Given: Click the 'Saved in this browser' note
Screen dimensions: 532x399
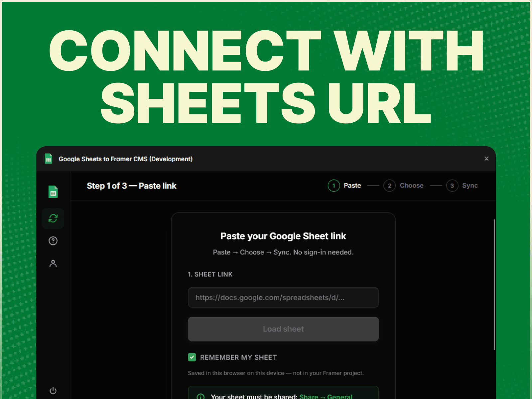Looking at the screenshot, I should coord(276,373).
